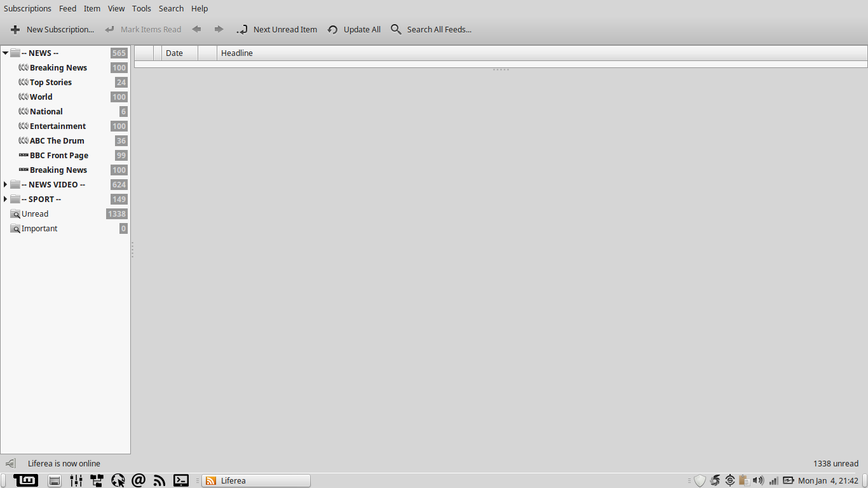
Task: Select the -- SPORT -- folder row
Action: [x=65, y=199]
